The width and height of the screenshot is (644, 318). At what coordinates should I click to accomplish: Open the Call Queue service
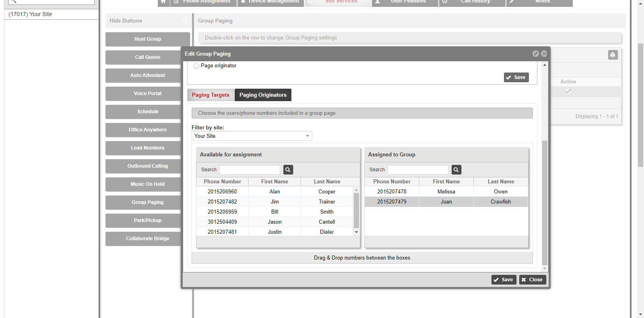tap(143, 57)
